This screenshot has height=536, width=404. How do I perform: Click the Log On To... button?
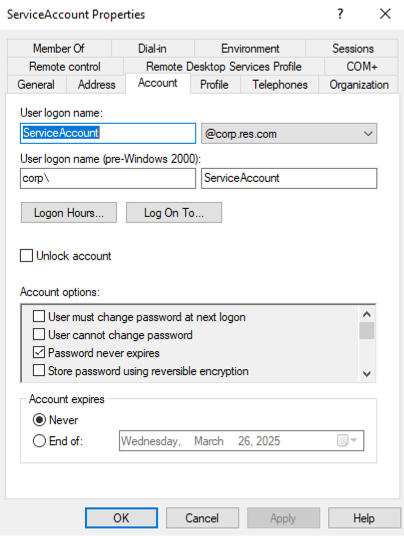coord(174,213)
